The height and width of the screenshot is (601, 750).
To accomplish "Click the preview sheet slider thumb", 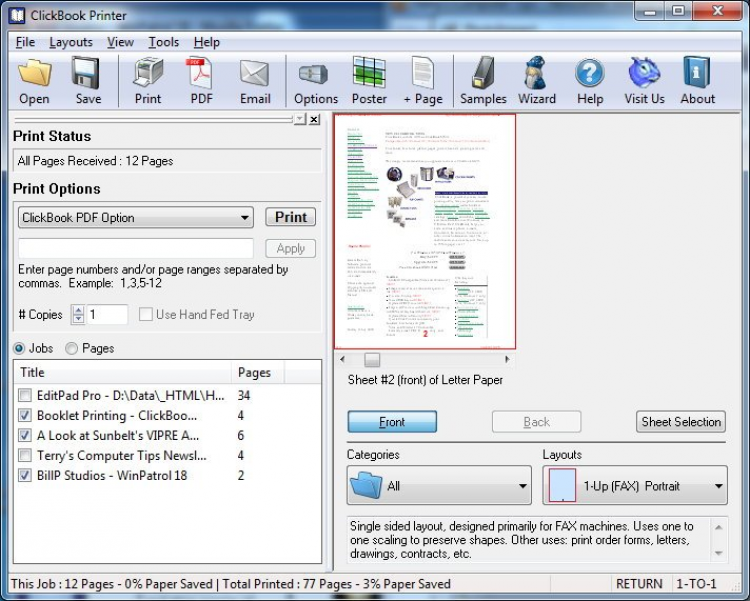I will click(372, 359).
